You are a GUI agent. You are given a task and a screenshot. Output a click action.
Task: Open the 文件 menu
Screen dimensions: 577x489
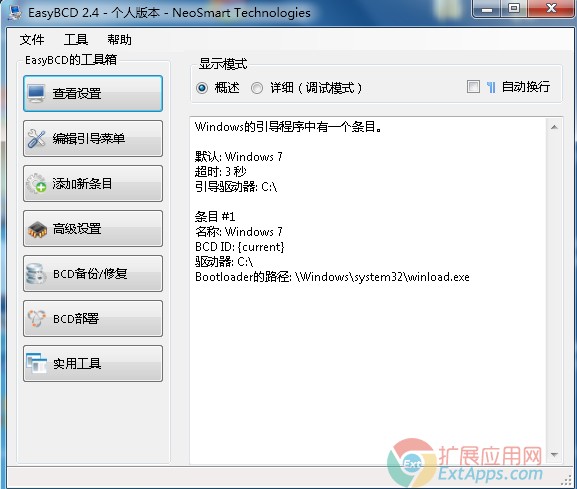coord(32,39)
